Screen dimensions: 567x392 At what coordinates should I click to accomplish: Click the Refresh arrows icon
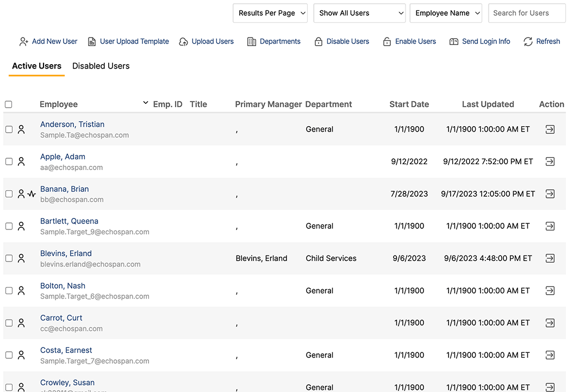[x=528, y=41]
